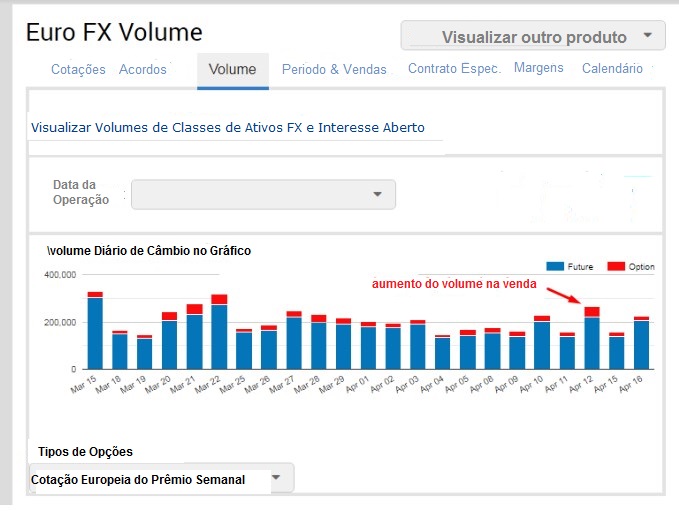Go to the Contrato Espec. tab
Screen dimensions: 679x511
[454, 69]
